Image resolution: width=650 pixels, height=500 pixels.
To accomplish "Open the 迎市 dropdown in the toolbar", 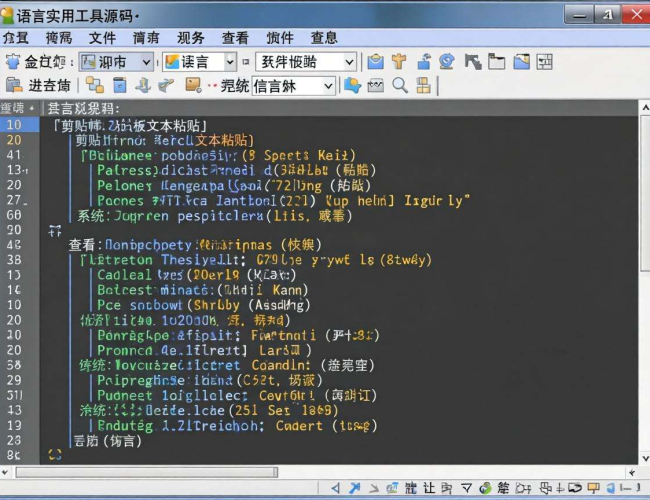I will coord(116,62).
